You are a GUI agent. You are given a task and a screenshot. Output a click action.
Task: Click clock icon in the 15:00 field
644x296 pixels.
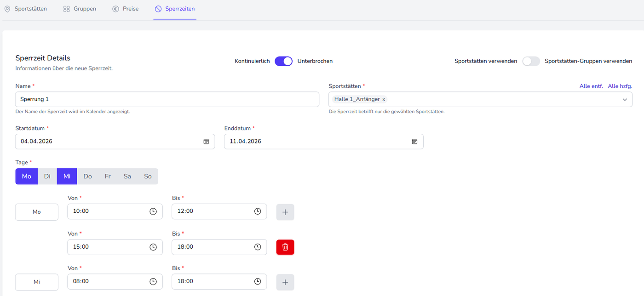click(153, 247)
